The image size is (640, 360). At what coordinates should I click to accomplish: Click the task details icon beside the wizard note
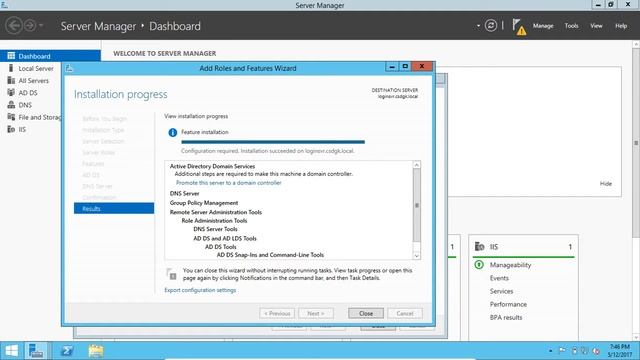point(171,274)
